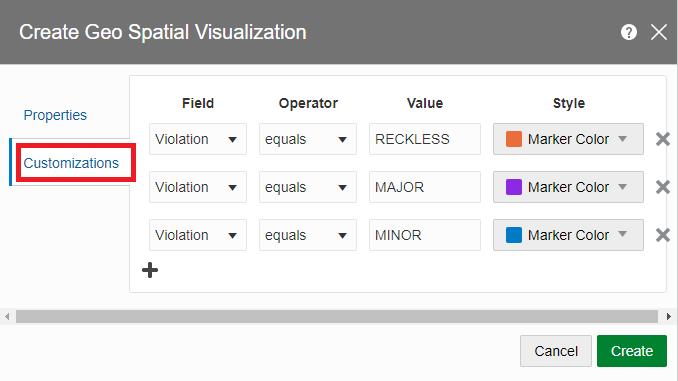This screenshot has width=678, height=381.
Task: Switch to the Properties tab
Action: (x=55, y=115)
